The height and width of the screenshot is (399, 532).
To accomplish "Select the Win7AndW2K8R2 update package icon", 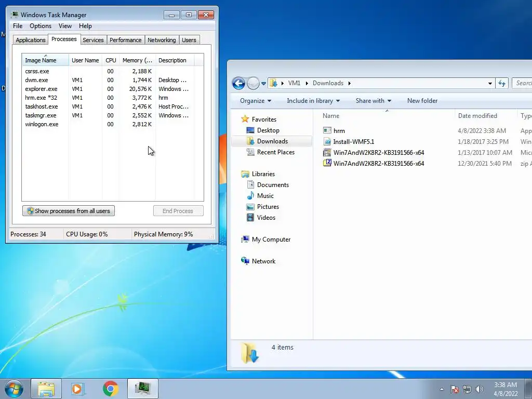I will click(327, 153).
